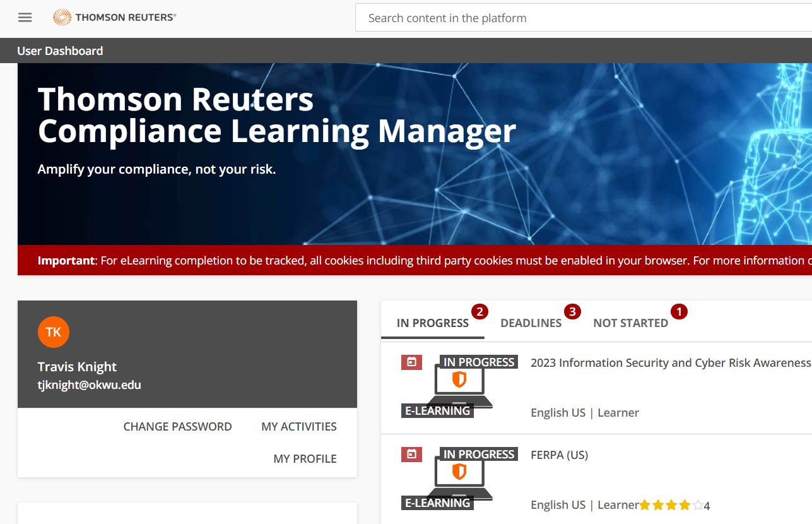Focus the platform search field
812x524 pixels.
pyautogui.click(x=584, y=18)
